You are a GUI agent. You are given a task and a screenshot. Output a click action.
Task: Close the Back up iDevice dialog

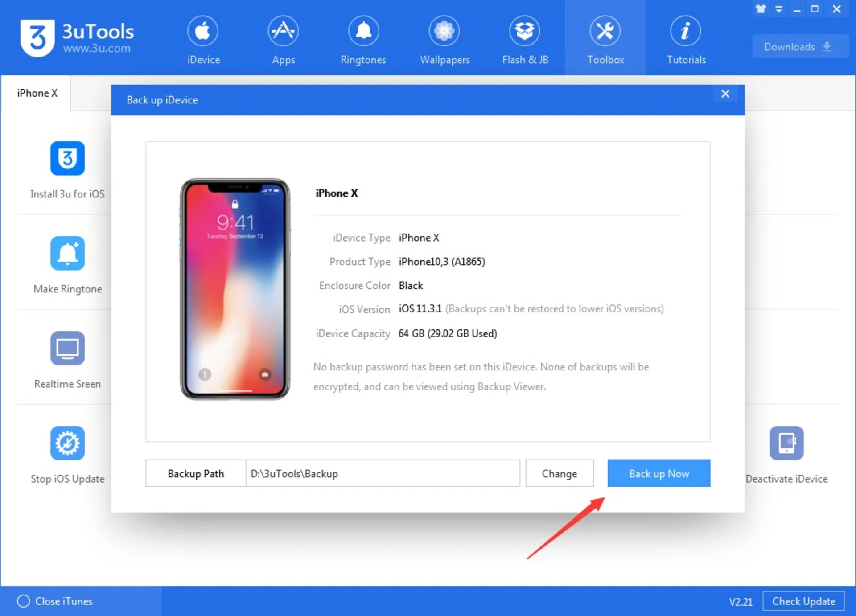click(726, 94)
